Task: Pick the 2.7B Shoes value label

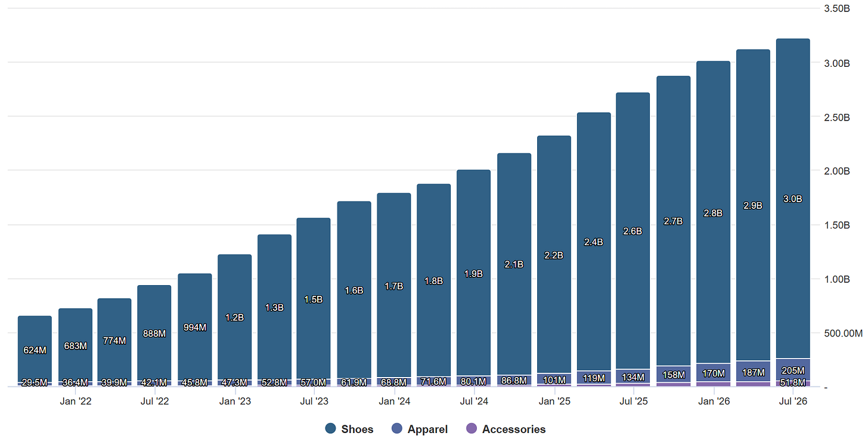Action: [x=673, y=221]
